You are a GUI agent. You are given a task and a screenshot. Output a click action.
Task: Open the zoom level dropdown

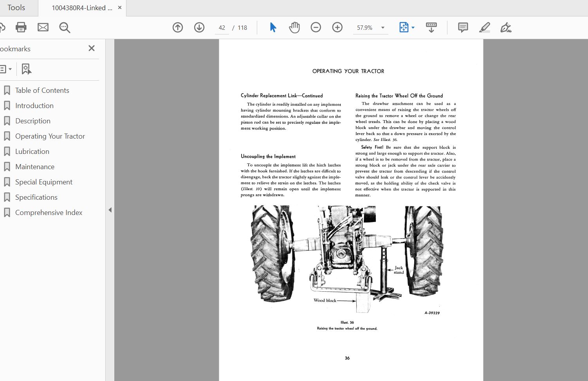(382, 27)
